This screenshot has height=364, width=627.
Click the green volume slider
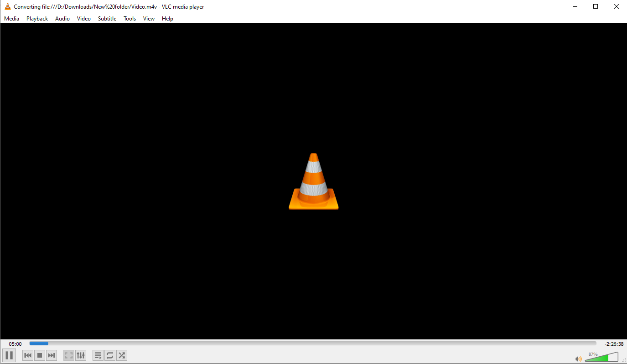tap(601, 357)
